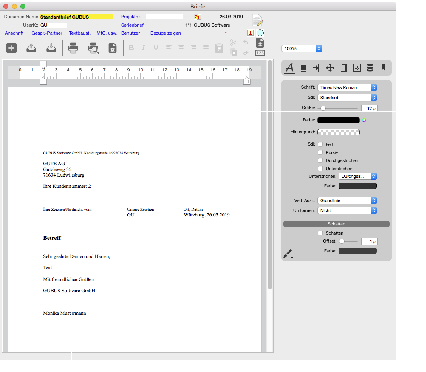426x372 pixels.
Task: Select the stacked layers tab in inspector
Action: (370, 68)
